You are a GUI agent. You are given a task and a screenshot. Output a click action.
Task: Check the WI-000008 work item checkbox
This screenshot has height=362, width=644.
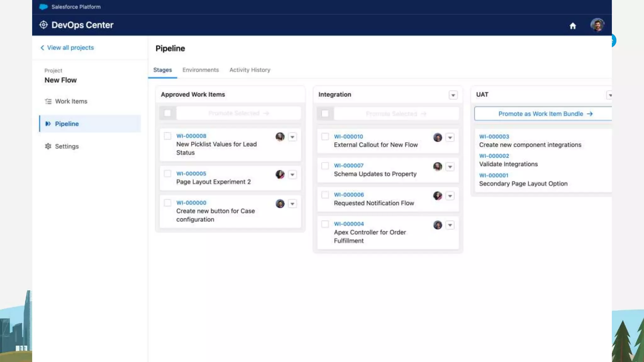168,136
